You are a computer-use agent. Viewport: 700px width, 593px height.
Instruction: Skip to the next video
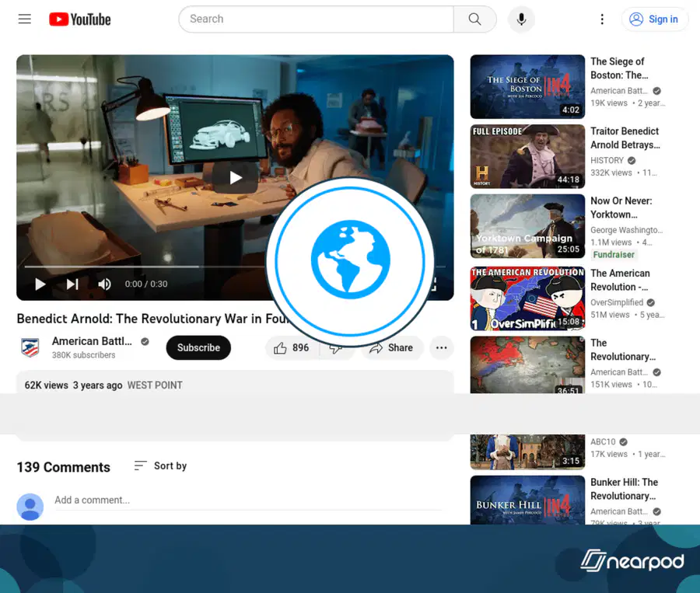click(72, 284)
